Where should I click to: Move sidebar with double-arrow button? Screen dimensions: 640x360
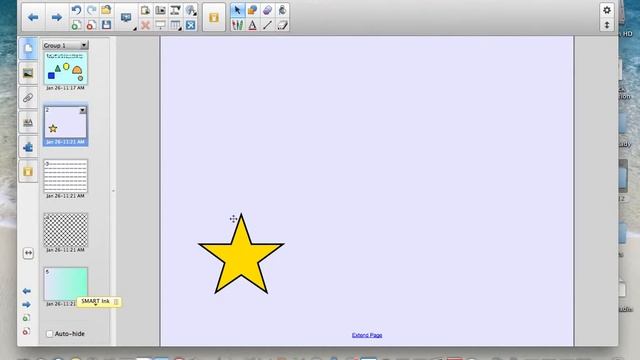tap(28, 253)
